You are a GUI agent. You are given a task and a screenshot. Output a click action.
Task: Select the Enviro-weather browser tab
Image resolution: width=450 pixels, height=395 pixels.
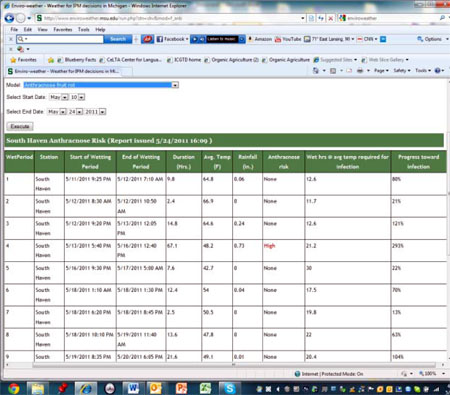pyautogui.click(x=69, y=71)
